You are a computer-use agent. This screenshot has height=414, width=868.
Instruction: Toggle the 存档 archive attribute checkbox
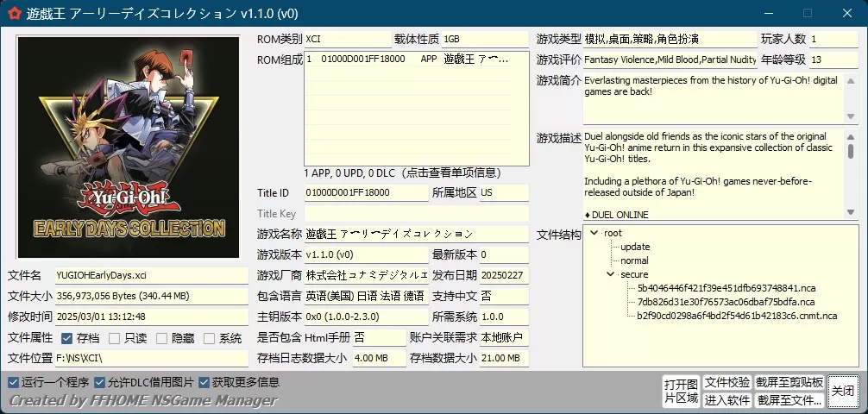[x=66, y=338]
